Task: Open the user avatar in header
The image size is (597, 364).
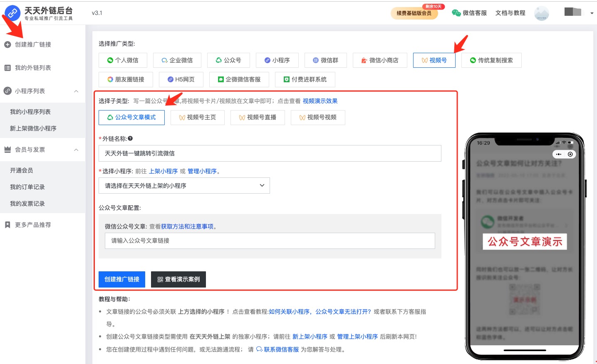Action: pos(541,13)
